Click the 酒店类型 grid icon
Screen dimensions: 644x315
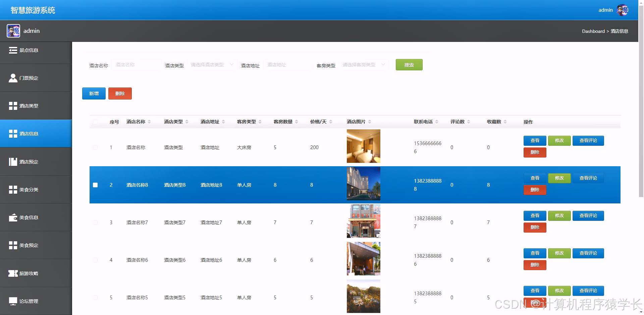point(13,106)
